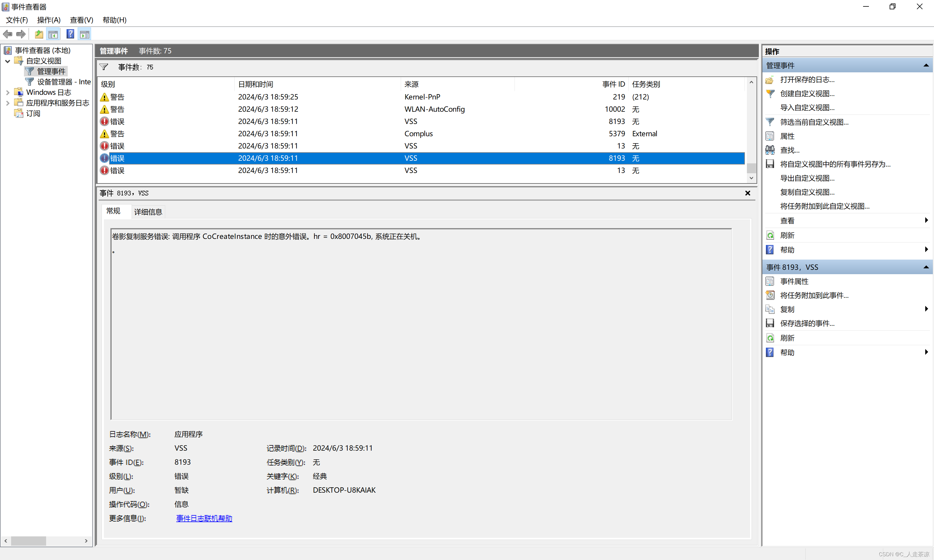Click the Back arrow toolbar icon
Screen dimensions: 934x560
pyautogui.click(x=8, y=34)
